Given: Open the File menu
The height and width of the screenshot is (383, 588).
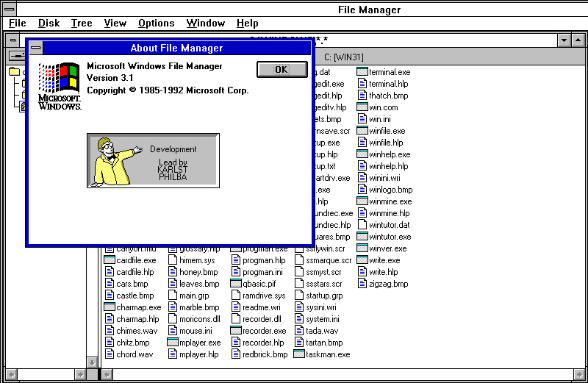Looking at the screenshot, I should point(17,24).
